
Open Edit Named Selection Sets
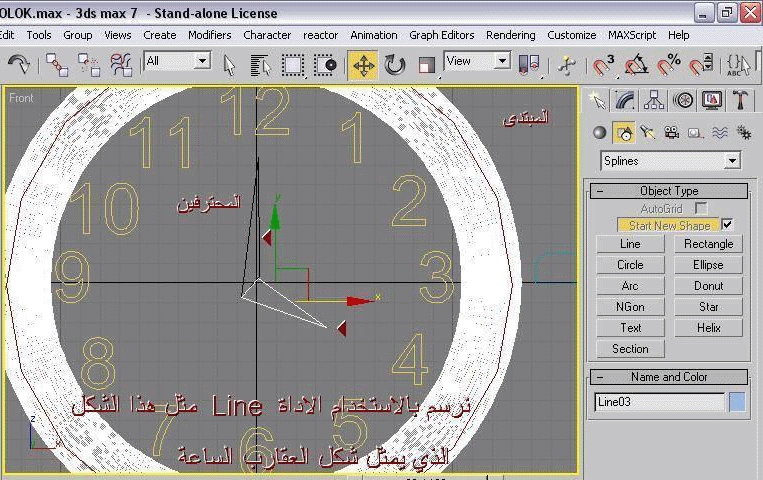738,65
